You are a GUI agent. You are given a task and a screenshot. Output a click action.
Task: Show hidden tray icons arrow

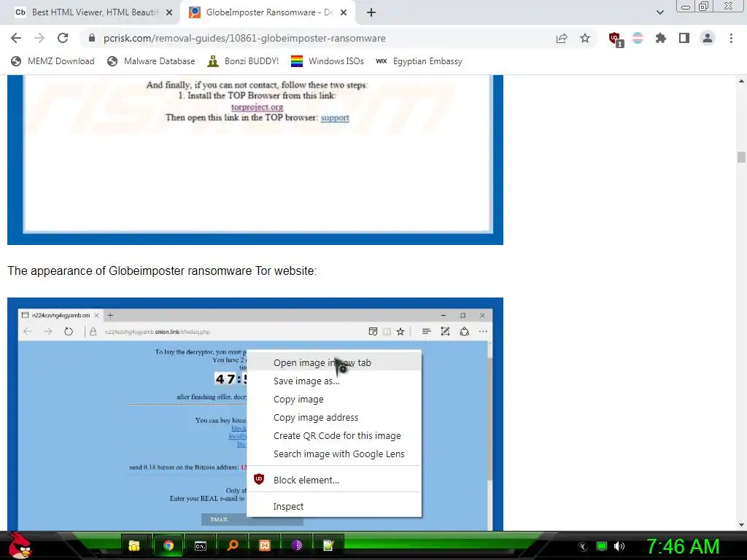582,547
